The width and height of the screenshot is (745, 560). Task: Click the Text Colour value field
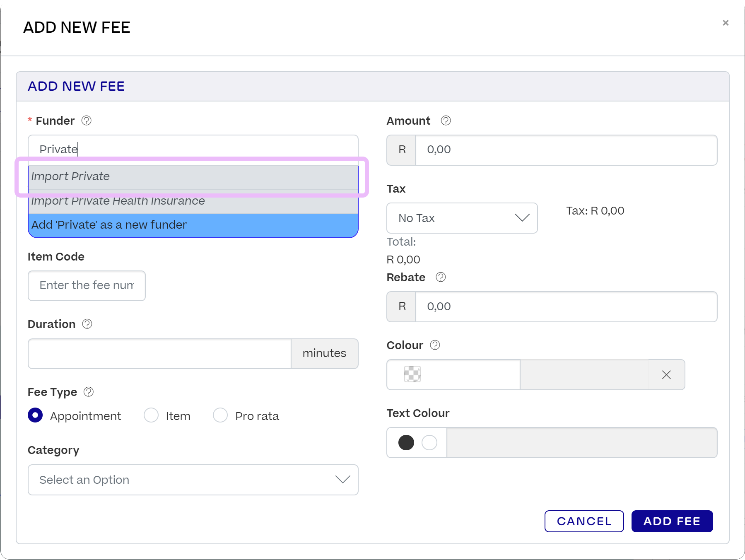[x=582, y=442]
